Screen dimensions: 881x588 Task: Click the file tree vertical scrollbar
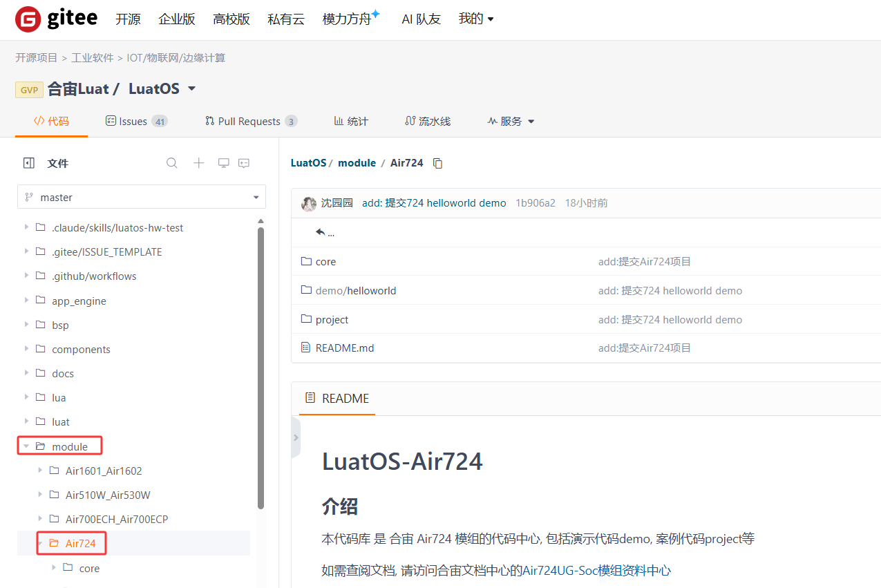(x=260, y=368)
